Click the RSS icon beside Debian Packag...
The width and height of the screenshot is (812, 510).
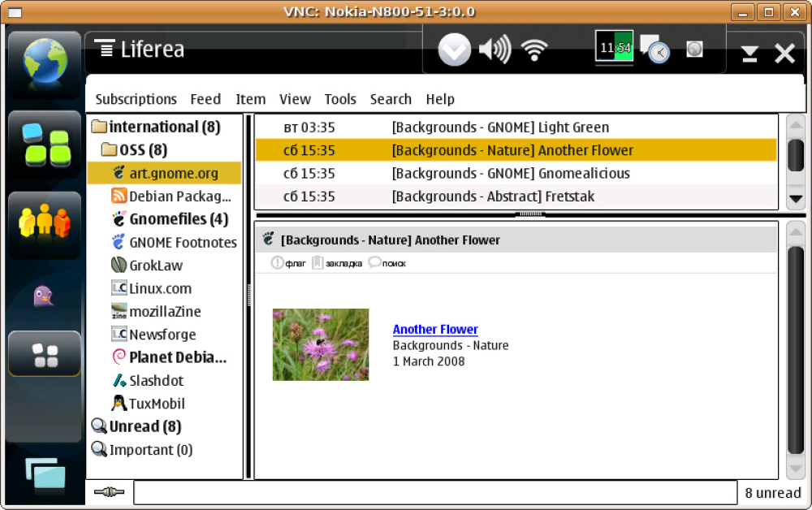119,196
